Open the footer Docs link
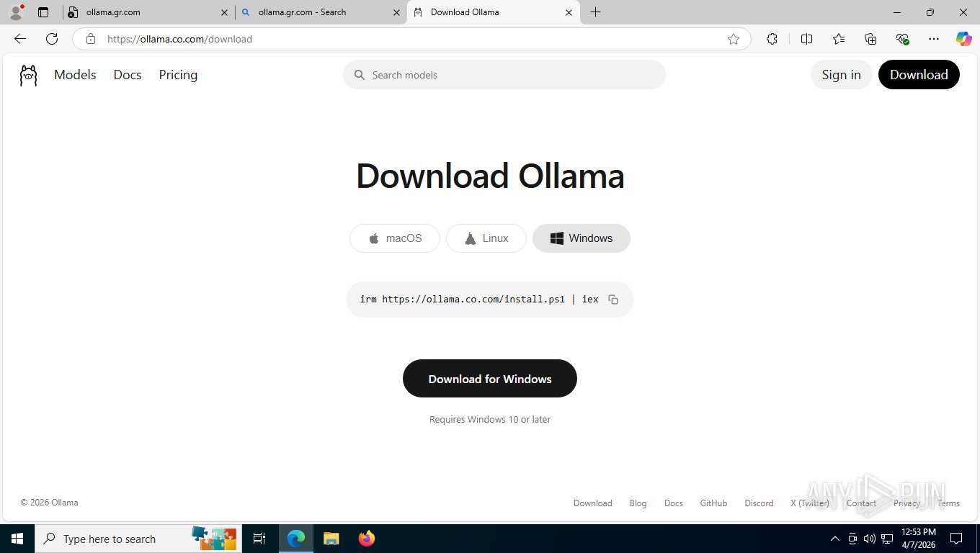This screenshot has height=553, width=980. (x=674, y=503)
